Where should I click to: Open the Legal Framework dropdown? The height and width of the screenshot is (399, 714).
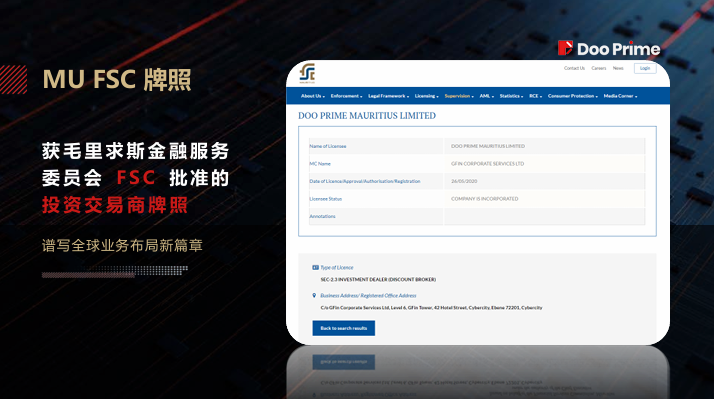pyautogui.click(x=388, y=96)
